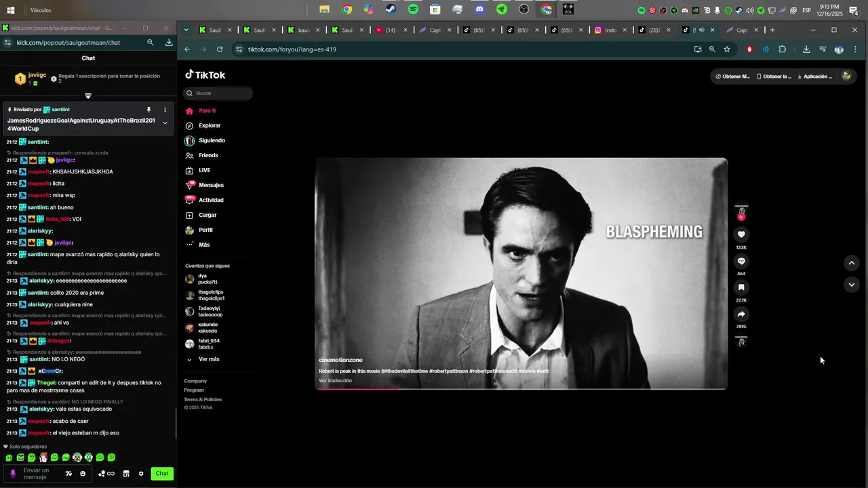Click Ver traducción under video caption

click(336, 381)
